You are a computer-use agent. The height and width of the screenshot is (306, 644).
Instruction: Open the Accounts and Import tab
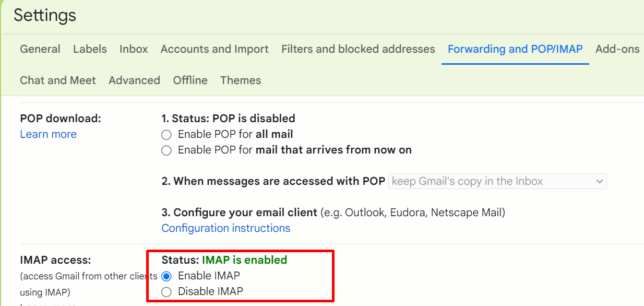[x=214, y=49]
